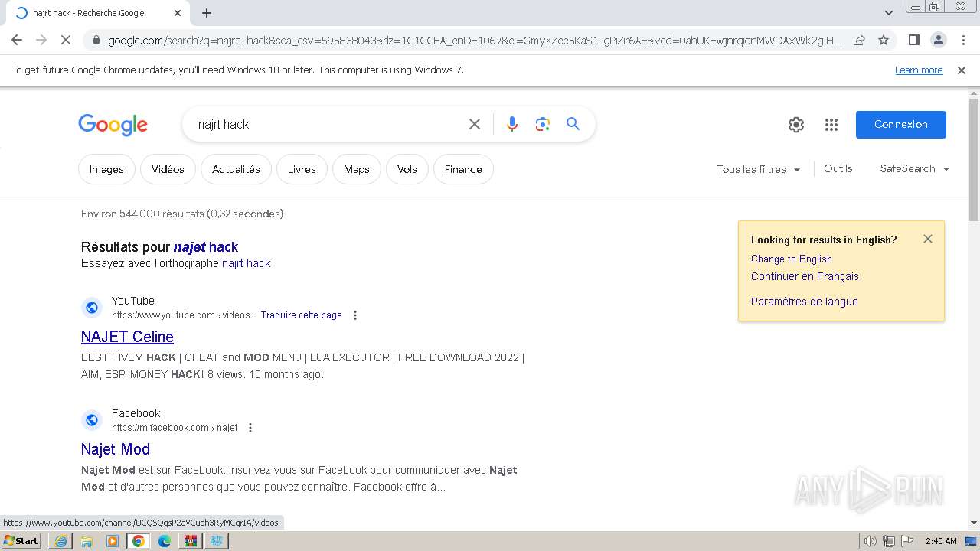Click corrected najet hack link

(x=206, y=247)
